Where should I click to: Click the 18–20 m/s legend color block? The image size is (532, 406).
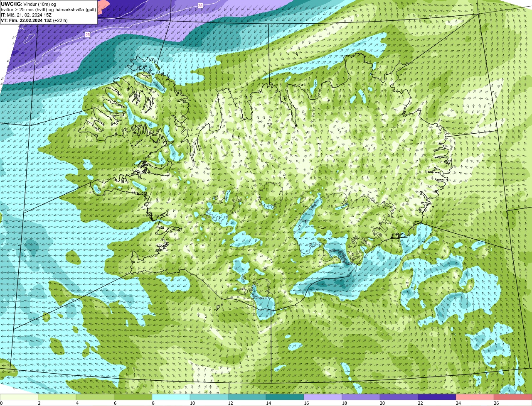tap(361, 397)
